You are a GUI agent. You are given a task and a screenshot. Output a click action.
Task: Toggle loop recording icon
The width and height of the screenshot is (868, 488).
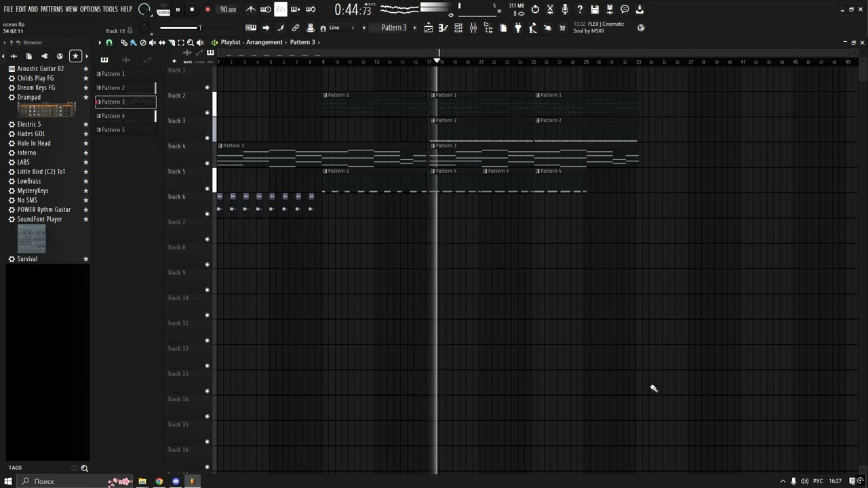[x=311, y=9]
